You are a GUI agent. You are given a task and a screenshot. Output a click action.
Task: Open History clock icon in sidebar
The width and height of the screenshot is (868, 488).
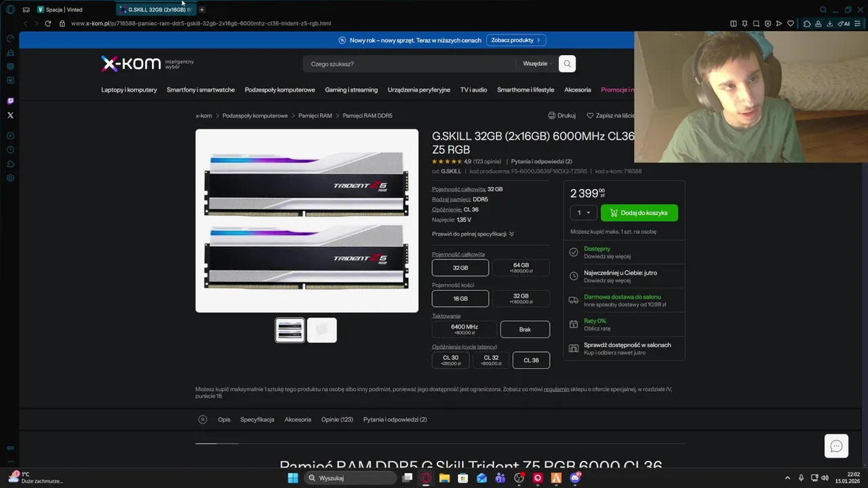[10, 150]
